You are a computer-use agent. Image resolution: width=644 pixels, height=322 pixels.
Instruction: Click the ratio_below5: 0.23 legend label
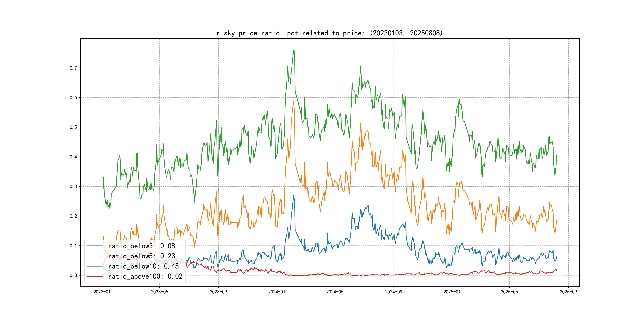point(142,256)
